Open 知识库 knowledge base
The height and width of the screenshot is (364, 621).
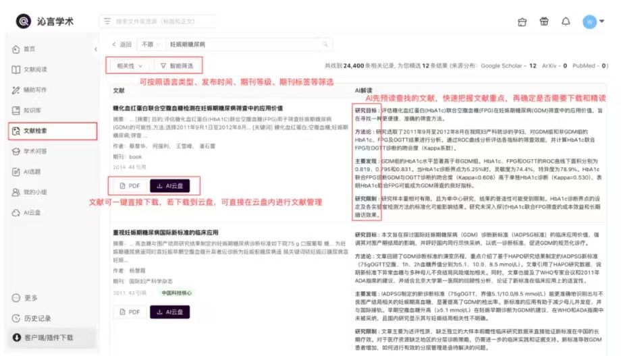26,111
